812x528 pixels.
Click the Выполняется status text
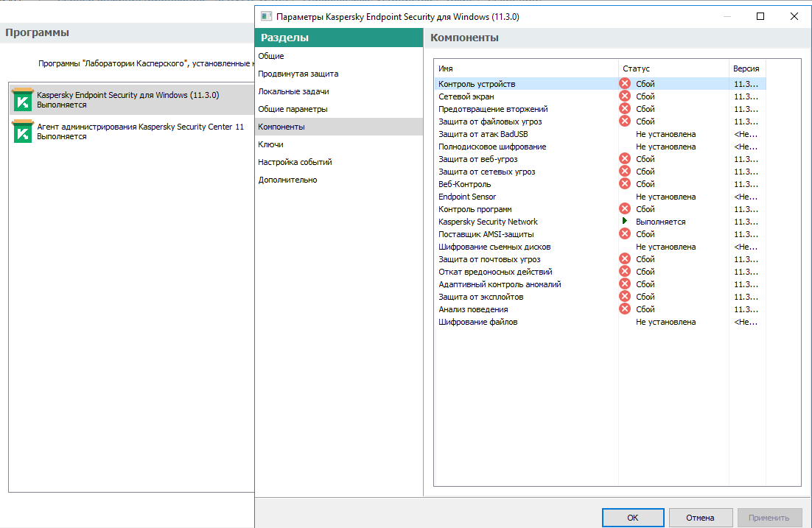click(660, 222)
